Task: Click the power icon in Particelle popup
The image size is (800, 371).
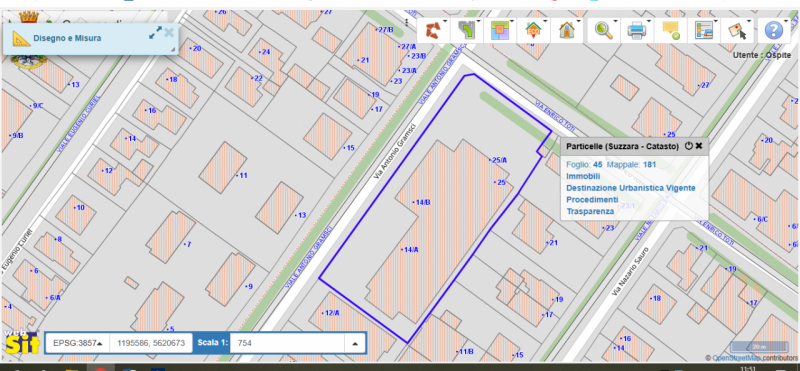Action: pos(688,146)
